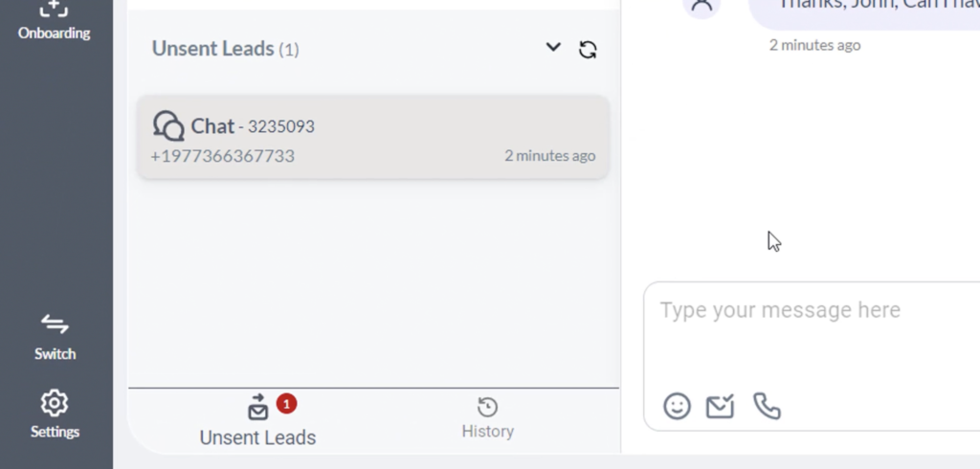Open the emoji picker in message box
The height and width of the screenshot is (469, 980).
[677, 407]
